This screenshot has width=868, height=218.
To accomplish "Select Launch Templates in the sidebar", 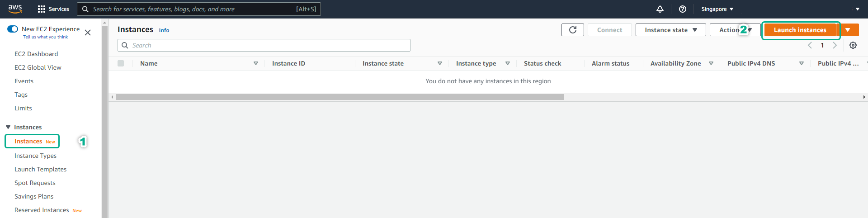I will pyautogui.click(x=40, y=169).
